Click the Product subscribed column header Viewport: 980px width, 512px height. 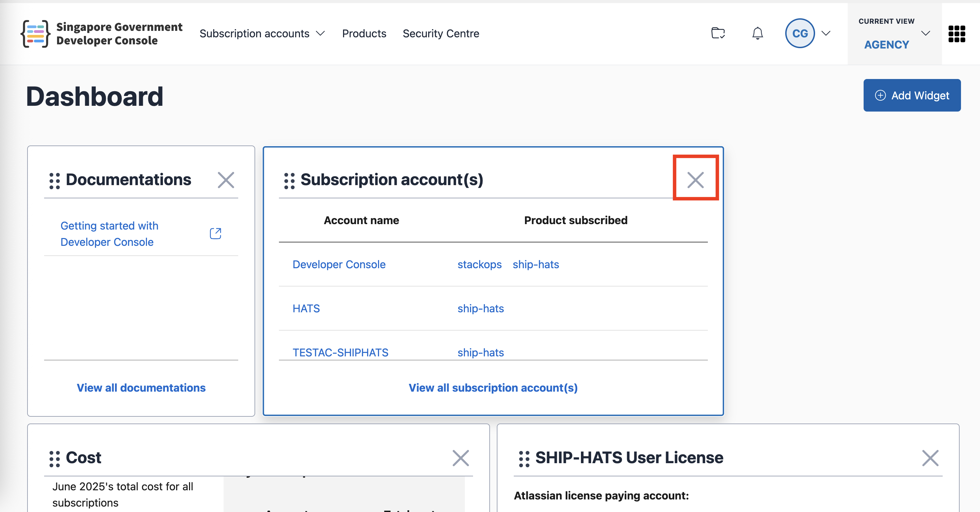[x=576, y=220]
